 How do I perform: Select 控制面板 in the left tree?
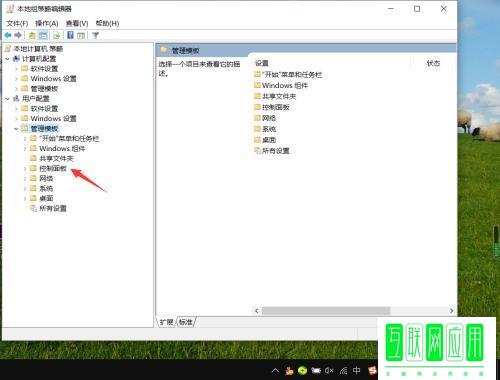(53, 168)
